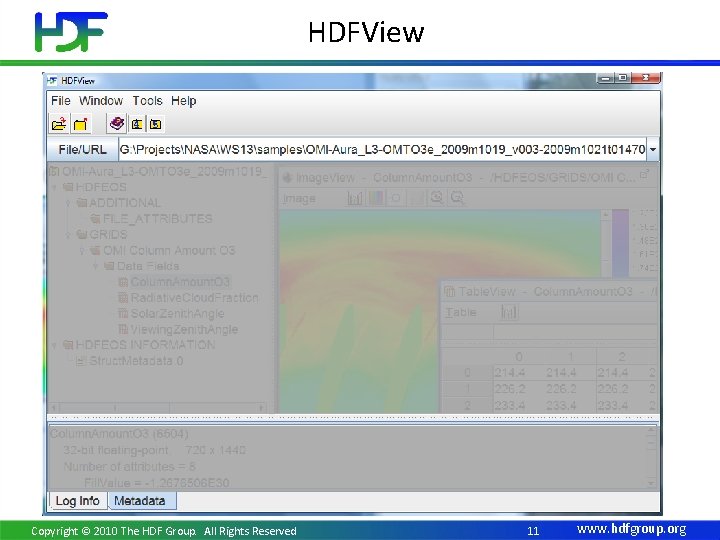Select row header 1 in TableView
720x540 pixels.
coord(467,389)
